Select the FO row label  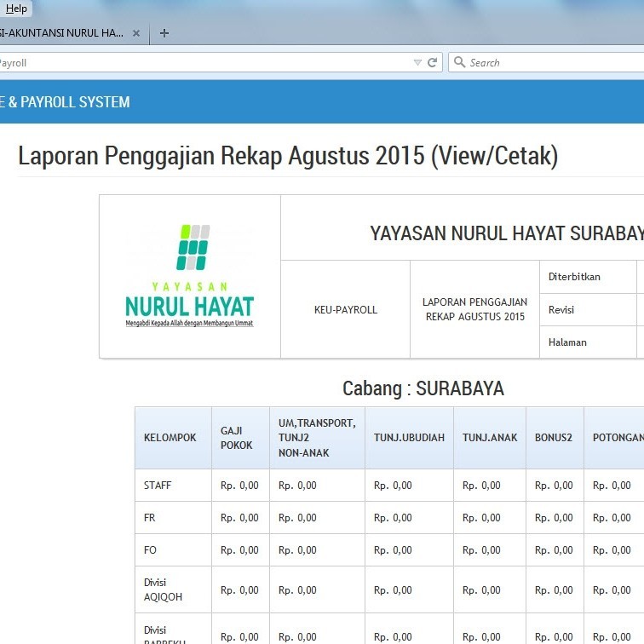pos(150,550)
